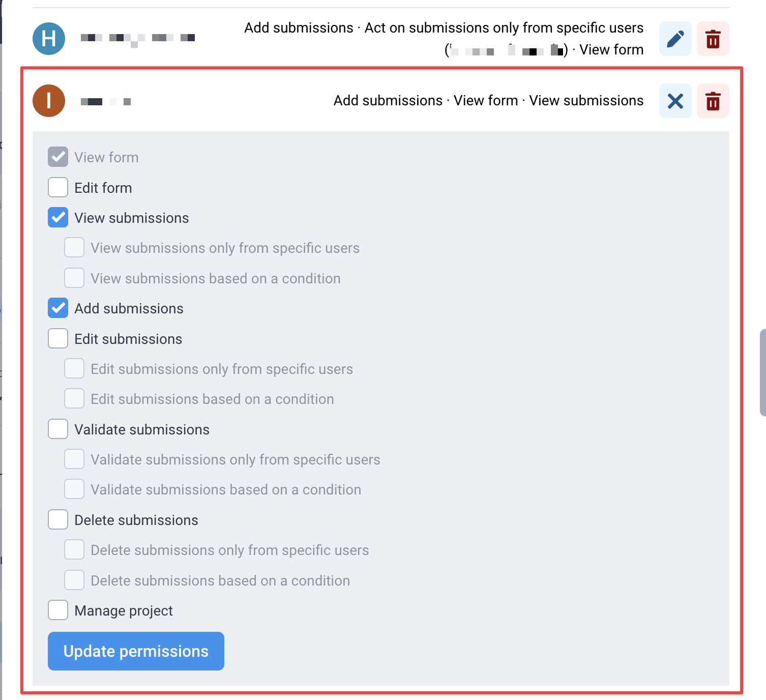Click the blue H user avatar
Screen dimensions: 766x700
coord(49,39)
